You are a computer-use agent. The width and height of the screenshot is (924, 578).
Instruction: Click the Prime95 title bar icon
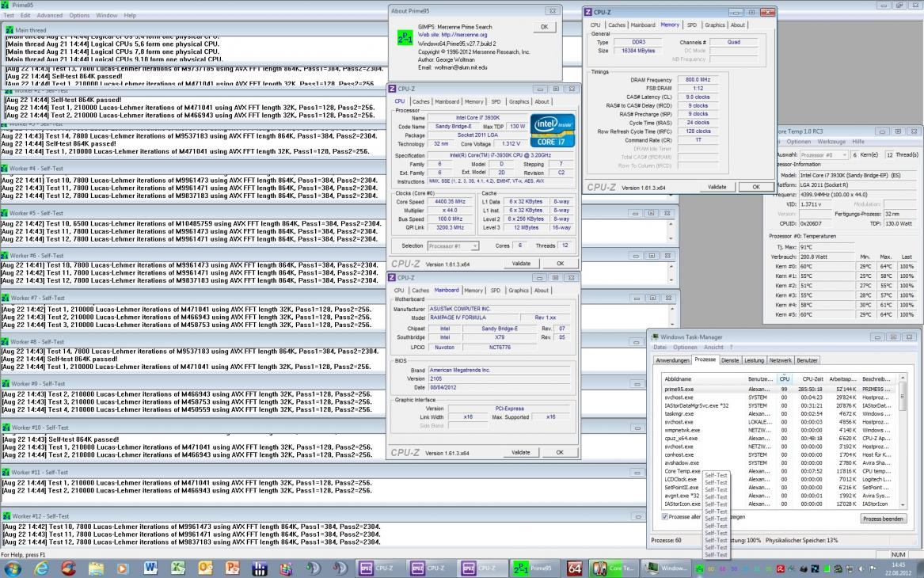point(6,5)
